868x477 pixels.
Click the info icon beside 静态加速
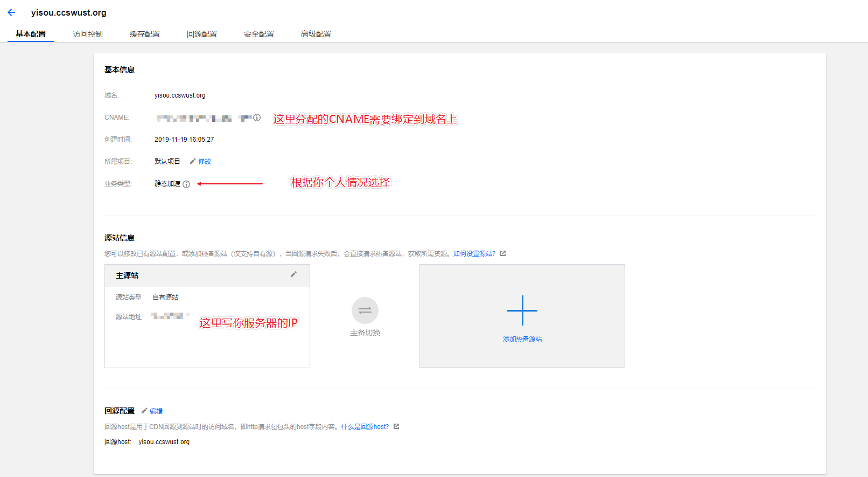click(186, 184)
